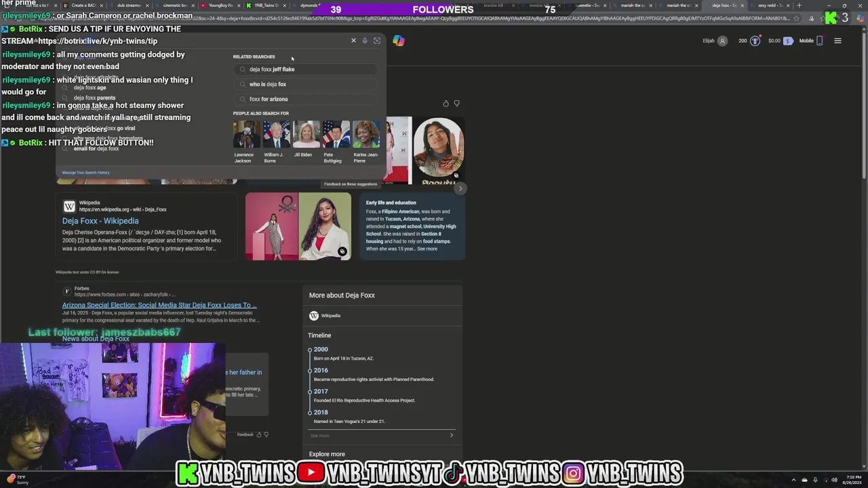The height and width of the screenshot is (488, 868).
Task: Click thumbs-down beside Feedback under news card
Action: pos(266,434)
